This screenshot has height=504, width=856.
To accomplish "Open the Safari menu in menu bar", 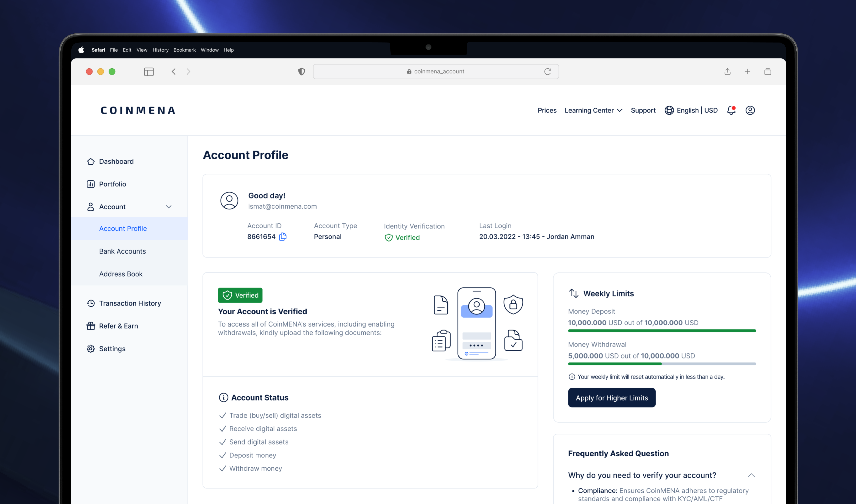I will (98, 50).
